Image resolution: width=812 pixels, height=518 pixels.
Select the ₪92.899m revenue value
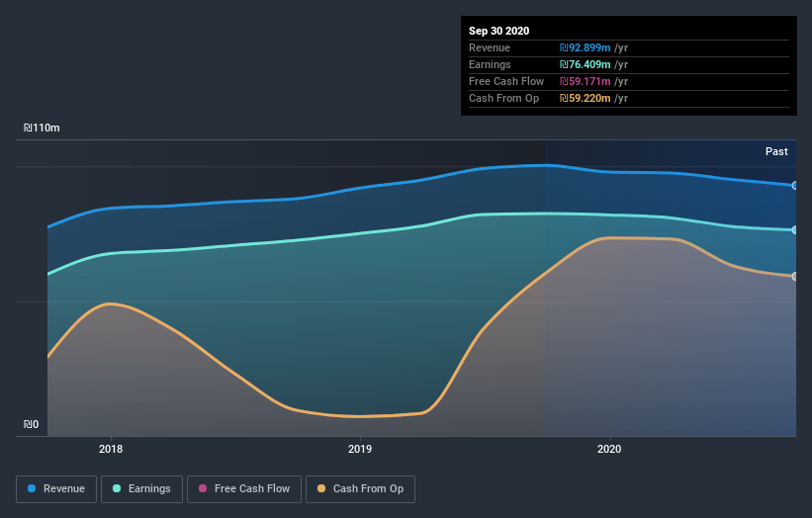pyautogui.click(x=585, y=47)
